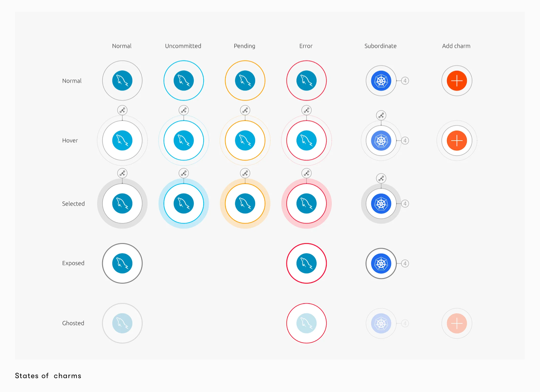Click the exposed Kubernetes subordinate charm
This screenshot has width=540, height=392.
[x=381, y=263]
